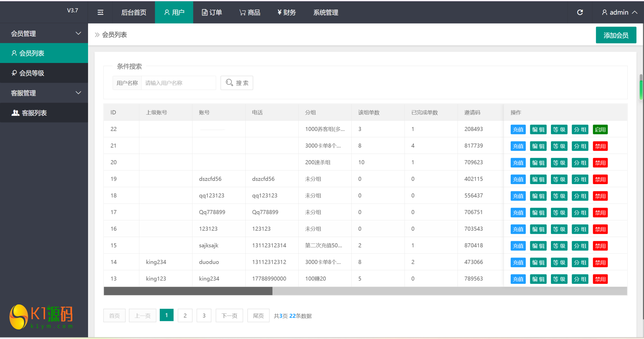Click the refresh icon in top bar
This screenshot has width=644, height=339.
click(x=580, y=12)
